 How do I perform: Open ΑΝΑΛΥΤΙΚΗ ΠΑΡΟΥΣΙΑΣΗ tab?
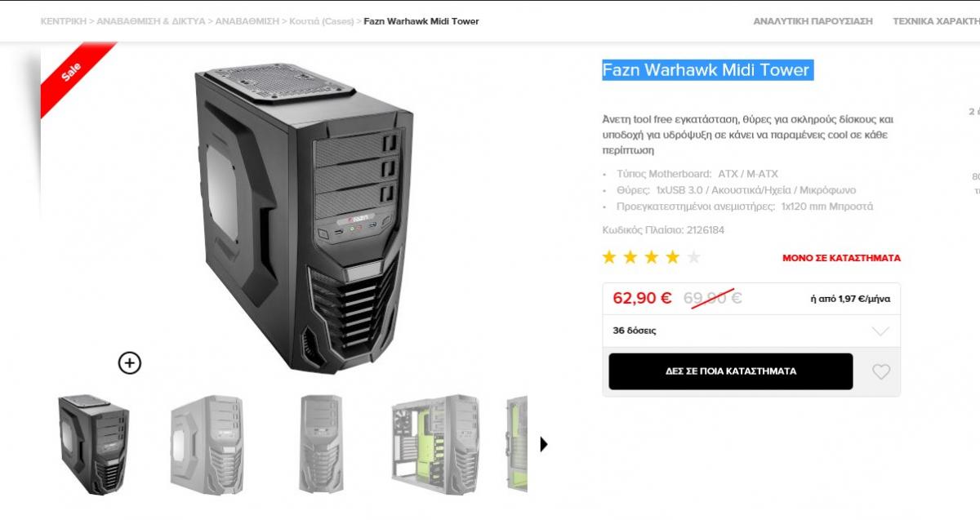(x=813, y=21)
